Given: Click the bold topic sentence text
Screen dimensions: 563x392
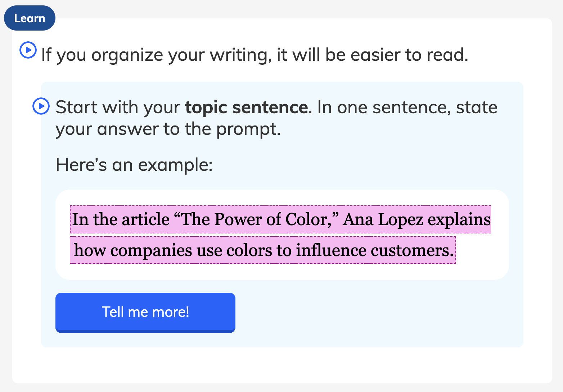Looking at the screenshot, I should point(246,107).
